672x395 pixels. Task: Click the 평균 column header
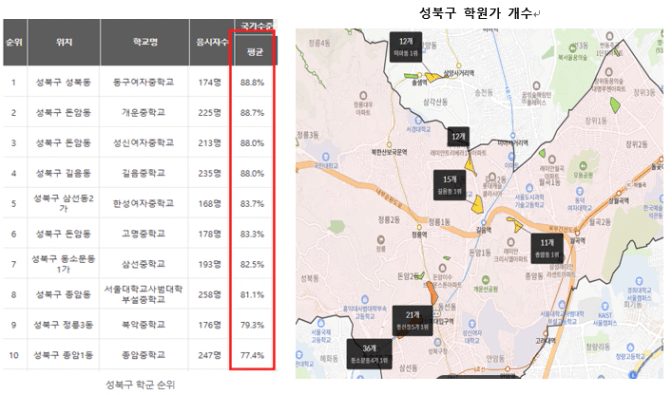click(254, 52)
